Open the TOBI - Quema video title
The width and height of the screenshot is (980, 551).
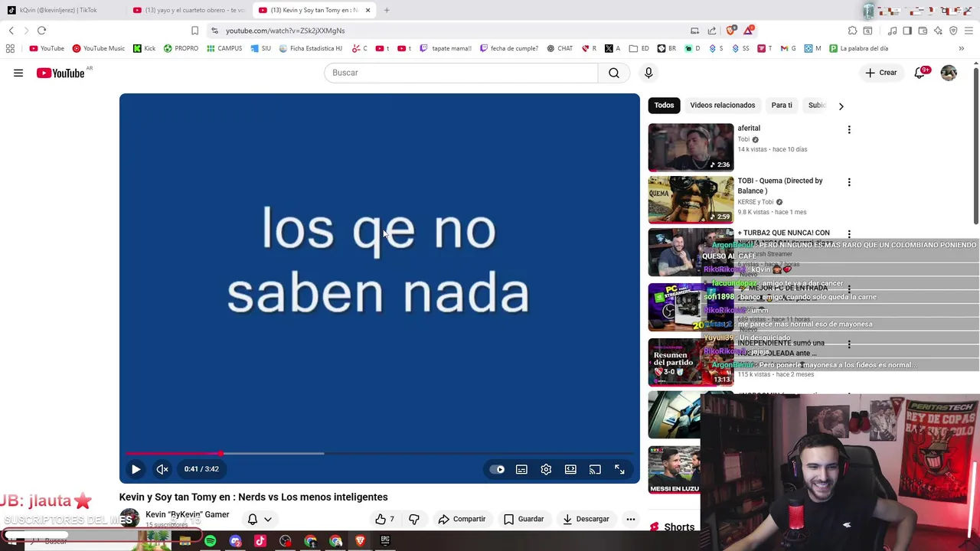(780, 186)
